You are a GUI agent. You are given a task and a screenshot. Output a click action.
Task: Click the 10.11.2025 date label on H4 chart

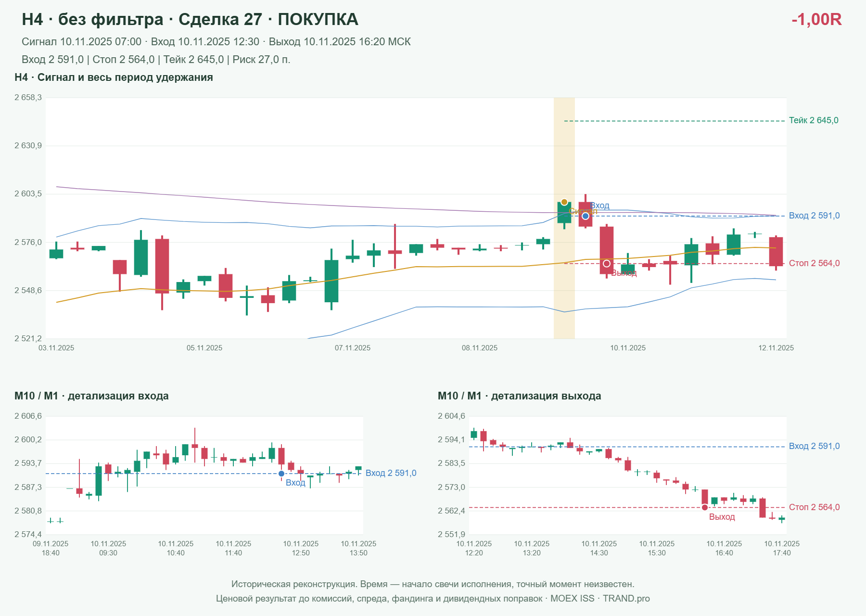[x=628, y=348]
